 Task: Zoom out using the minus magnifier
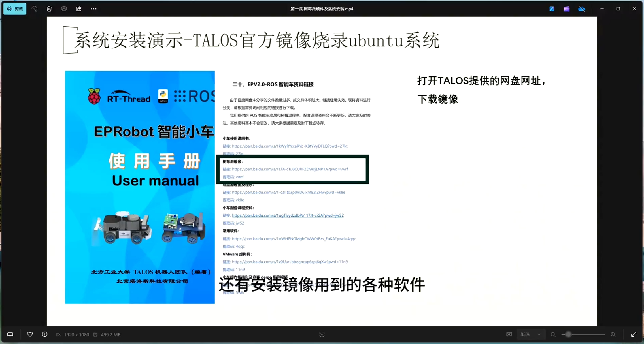click(x=553, y=334)
